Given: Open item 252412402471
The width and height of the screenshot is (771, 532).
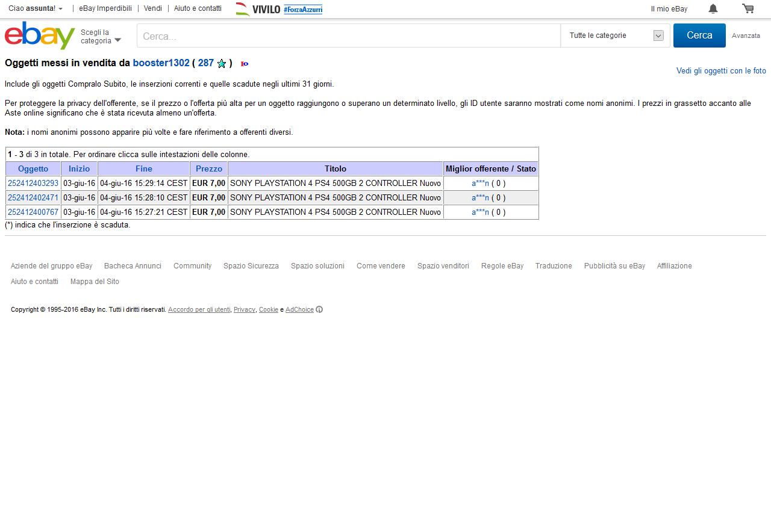Looking at the screenshot, I should pos(33,198).
